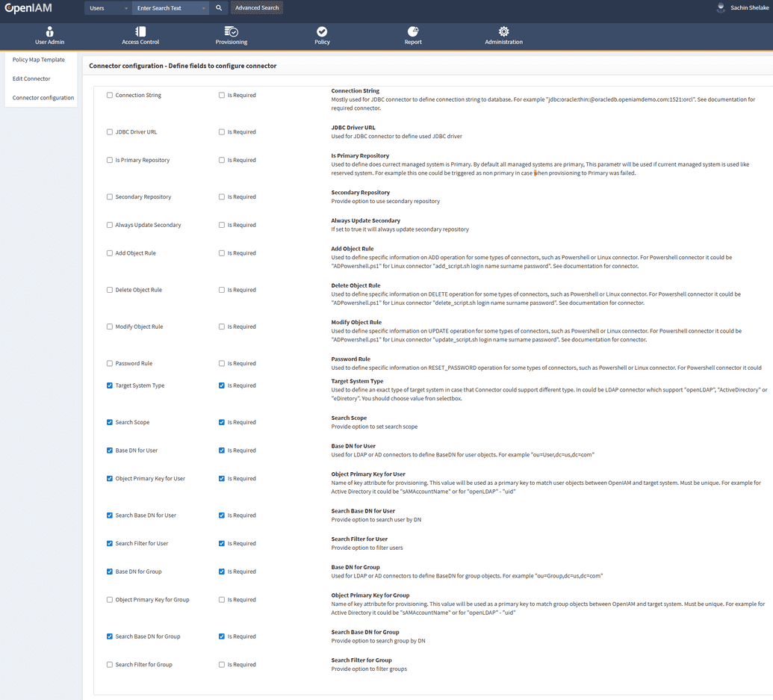
Task: Open the Report module
Action: (x=413, y=36)
